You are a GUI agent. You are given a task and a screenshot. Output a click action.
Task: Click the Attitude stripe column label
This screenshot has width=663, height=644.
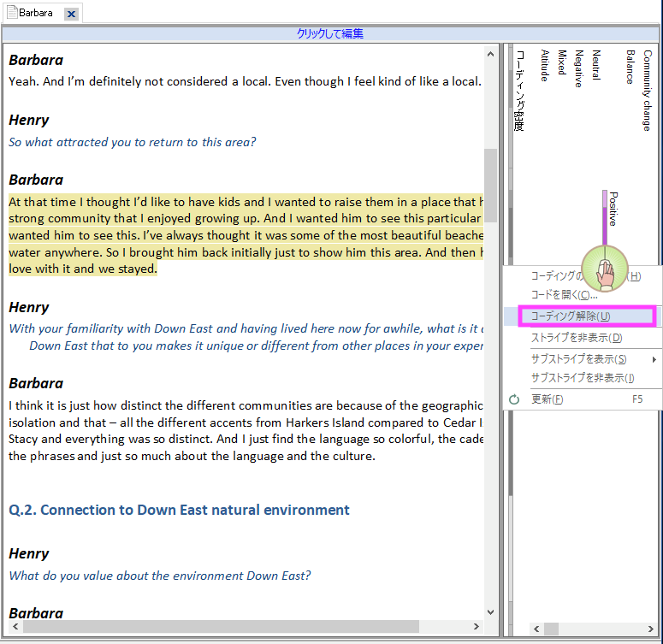click(544, 66)
